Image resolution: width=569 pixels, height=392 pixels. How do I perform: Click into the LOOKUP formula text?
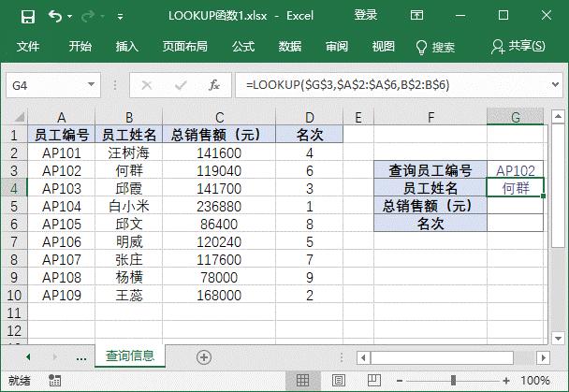347,85
